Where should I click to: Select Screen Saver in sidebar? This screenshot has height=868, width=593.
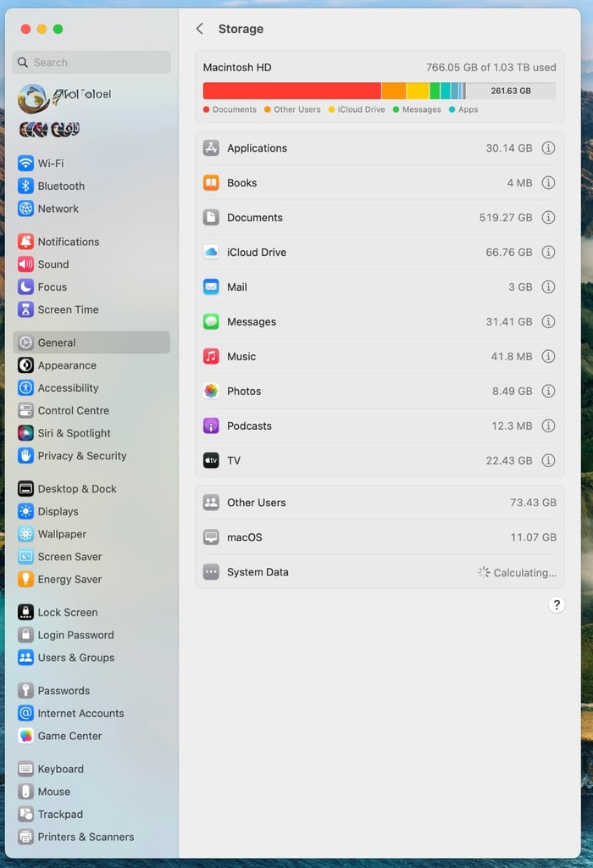coord(91,557)
